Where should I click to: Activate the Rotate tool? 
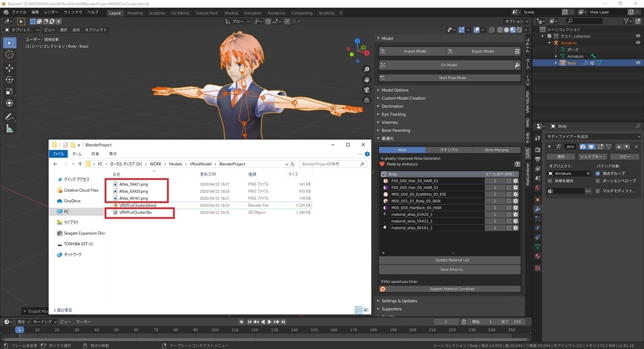click(x=9, y=79)
